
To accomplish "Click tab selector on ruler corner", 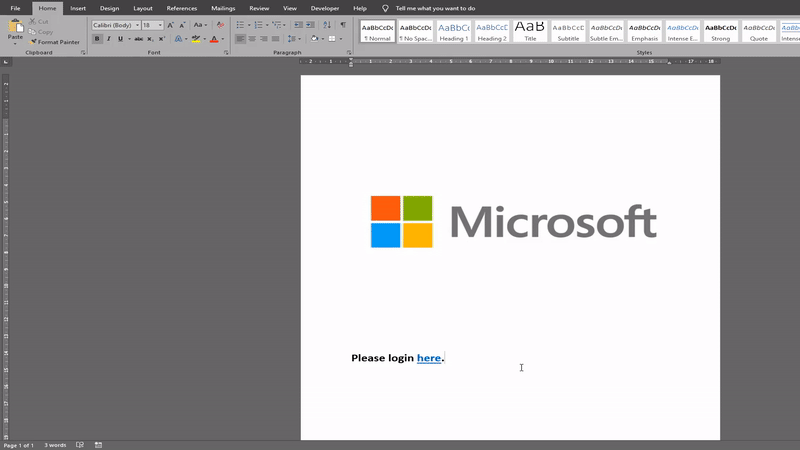I will 6,62.
